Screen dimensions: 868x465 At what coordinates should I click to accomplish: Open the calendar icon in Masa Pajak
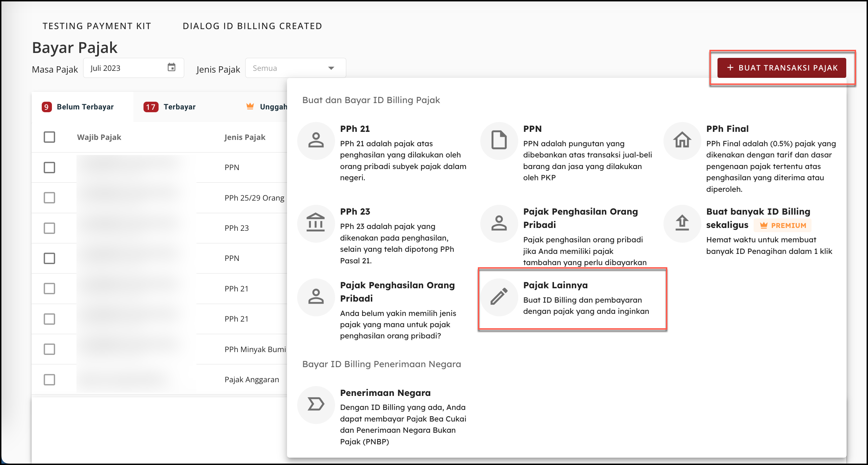(172, 68)
